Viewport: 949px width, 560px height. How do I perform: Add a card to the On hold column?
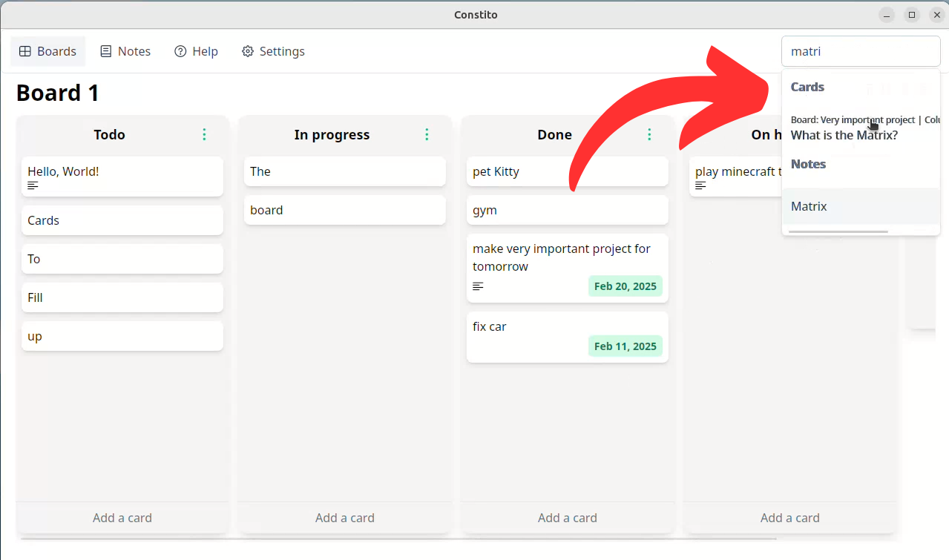coord(790,518)
